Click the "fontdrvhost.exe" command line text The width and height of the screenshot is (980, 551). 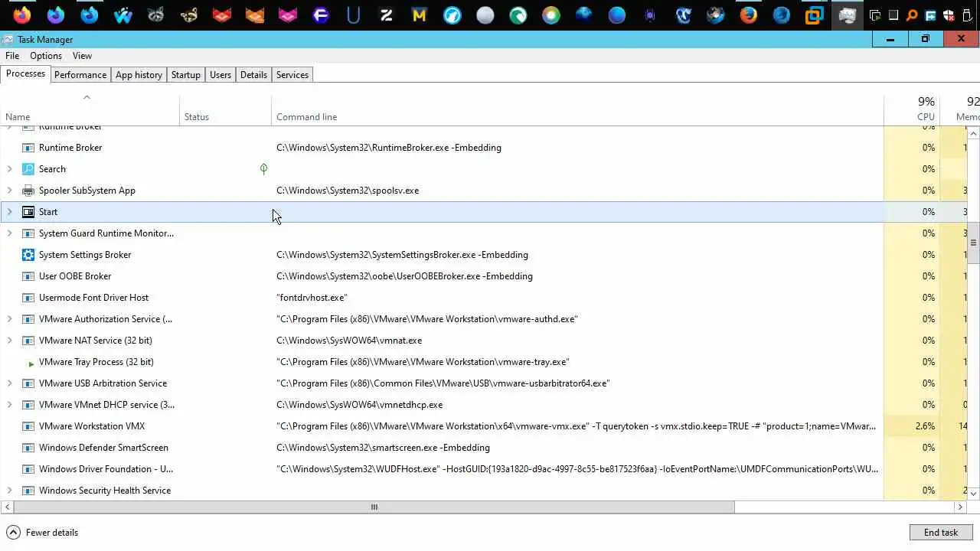point(312,298)
